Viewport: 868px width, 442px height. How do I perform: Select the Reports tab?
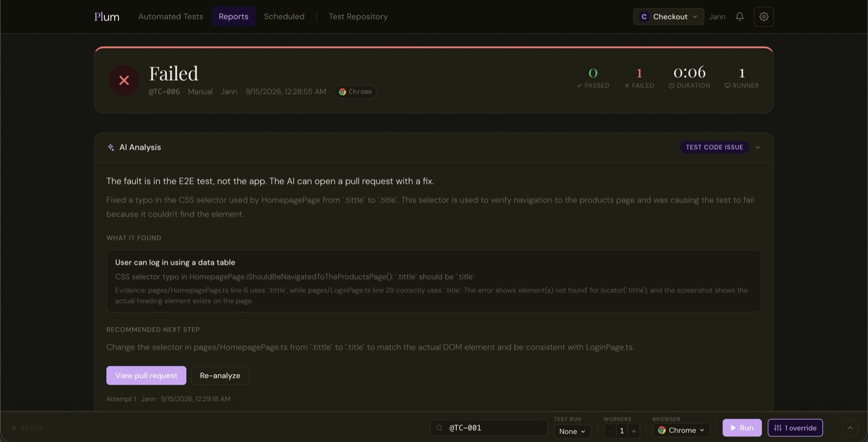tap(233, 17)
